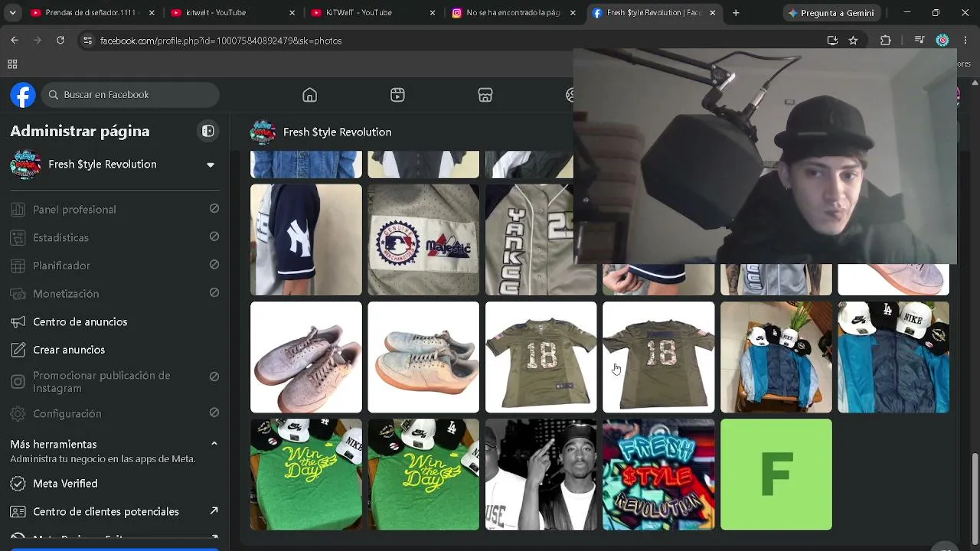
Task: Click the install app icon in address bar
Action: [x=832, y=41]
